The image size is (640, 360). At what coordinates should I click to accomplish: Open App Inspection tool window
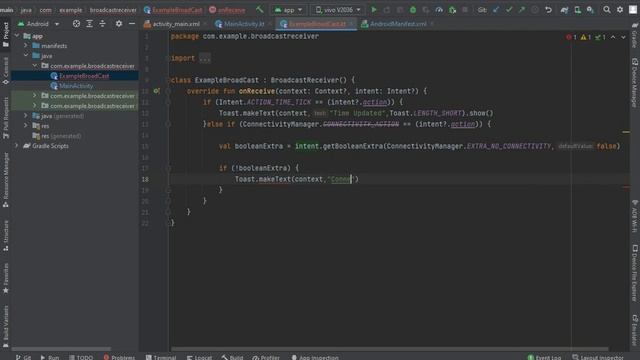(x=315, y=357)
